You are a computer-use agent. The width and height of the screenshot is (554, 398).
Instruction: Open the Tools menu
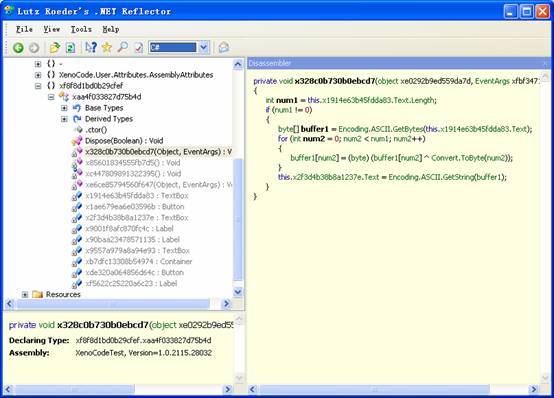point(81,29)
